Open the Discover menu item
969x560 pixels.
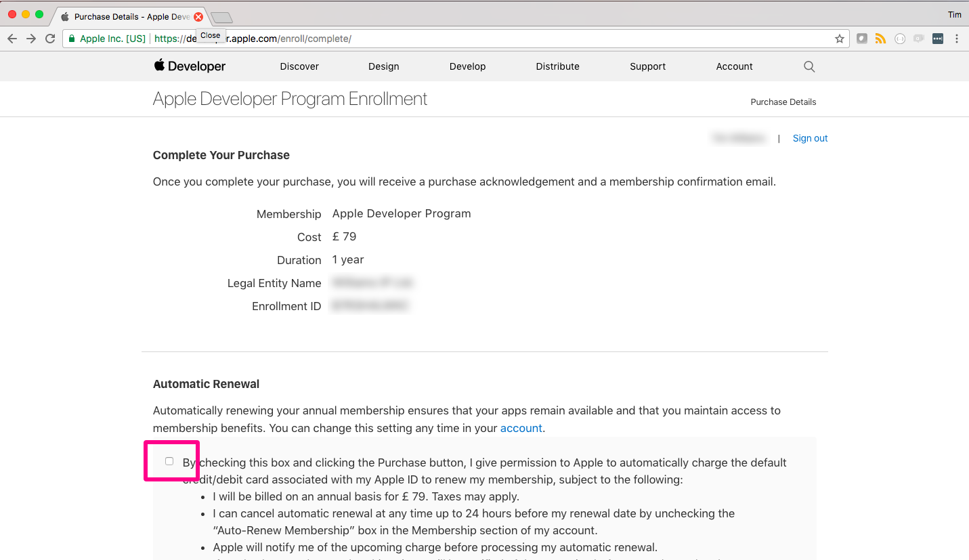point(299,66)
